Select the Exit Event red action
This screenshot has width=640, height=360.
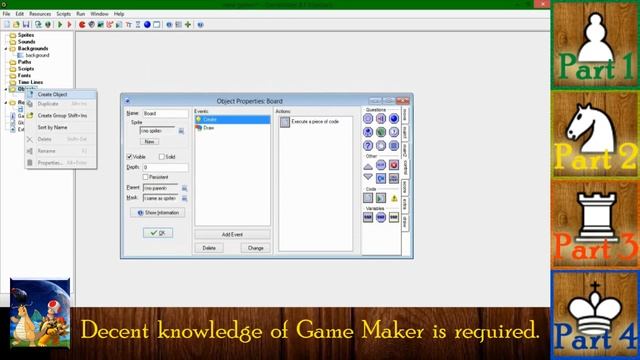(394, 165)
